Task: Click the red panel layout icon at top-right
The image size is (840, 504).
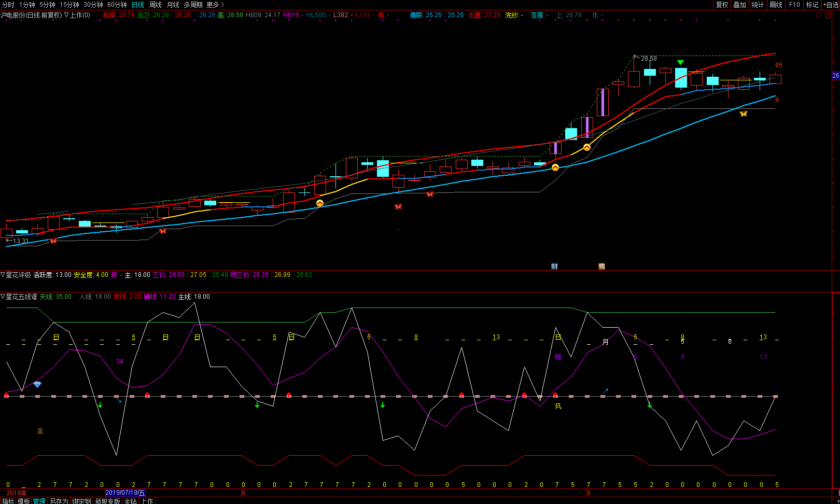Action: click(829, 16)
